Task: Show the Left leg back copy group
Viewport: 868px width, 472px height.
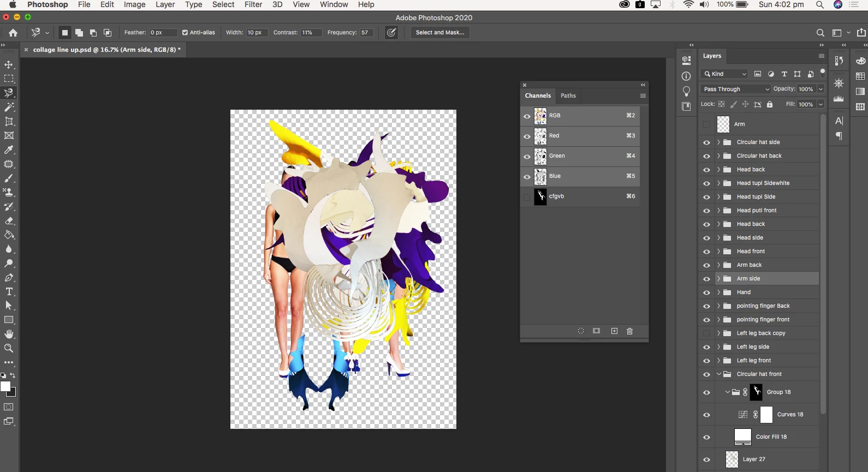Action: (x=706, y=333)
